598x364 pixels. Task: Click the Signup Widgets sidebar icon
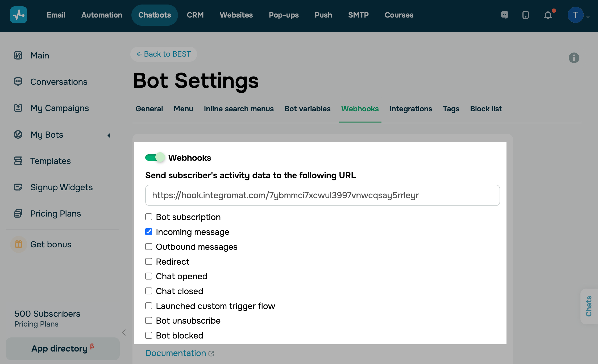tap(18, 187)
